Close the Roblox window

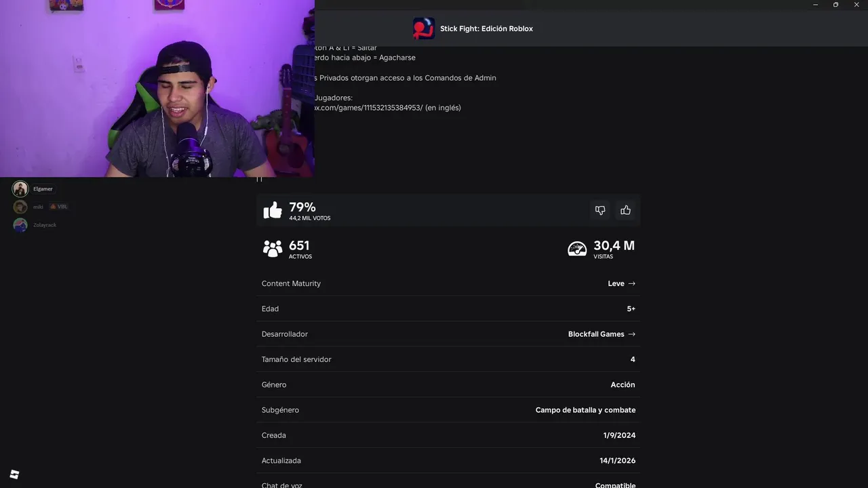(x=856, y=5)
